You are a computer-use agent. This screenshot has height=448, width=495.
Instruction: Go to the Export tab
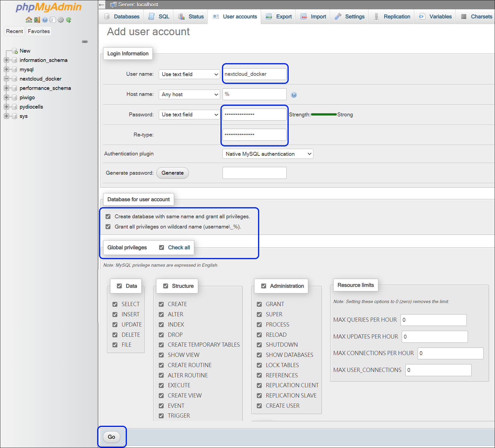click(278, 17)
